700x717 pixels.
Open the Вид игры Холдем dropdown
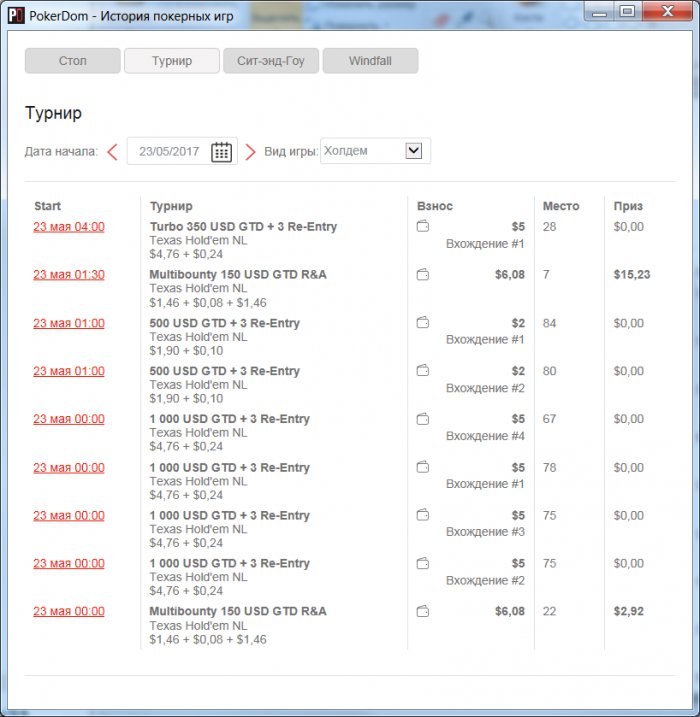pos(375,151)
